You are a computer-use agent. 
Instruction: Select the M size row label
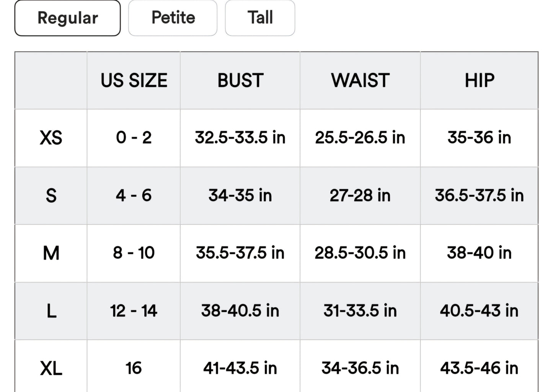click(51, 253)
